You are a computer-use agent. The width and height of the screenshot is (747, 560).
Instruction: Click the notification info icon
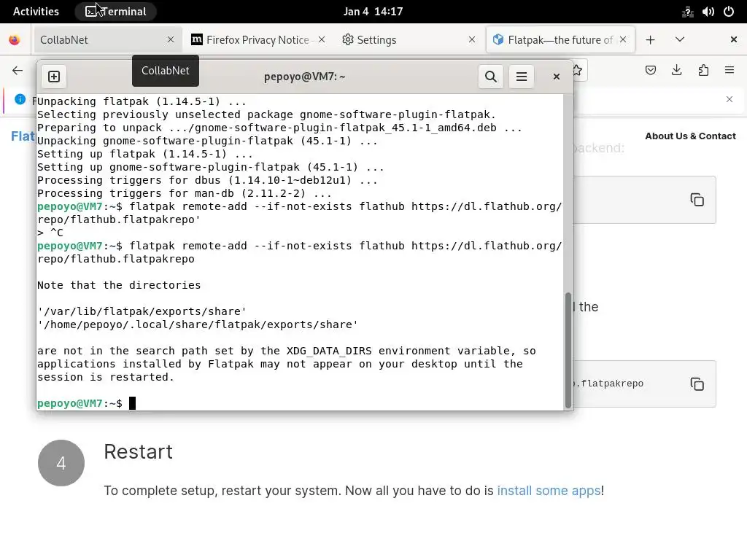[20, 99]
